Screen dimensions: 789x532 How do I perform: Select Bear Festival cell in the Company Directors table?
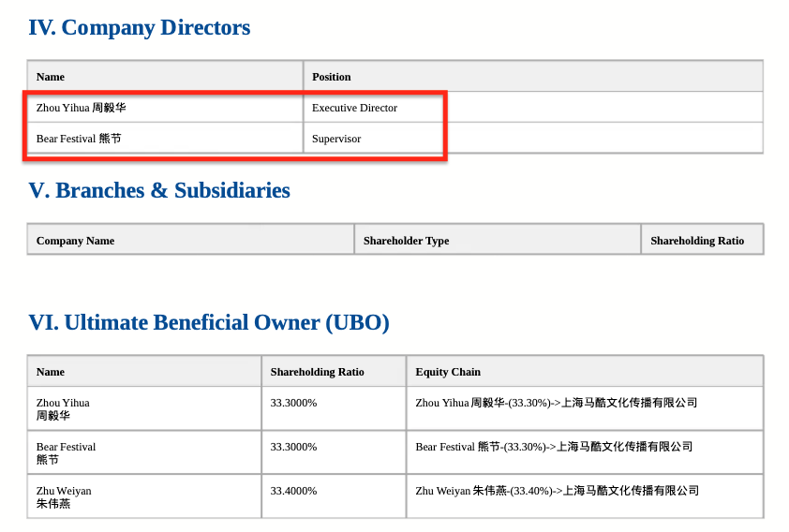click(x=79, y=139)
